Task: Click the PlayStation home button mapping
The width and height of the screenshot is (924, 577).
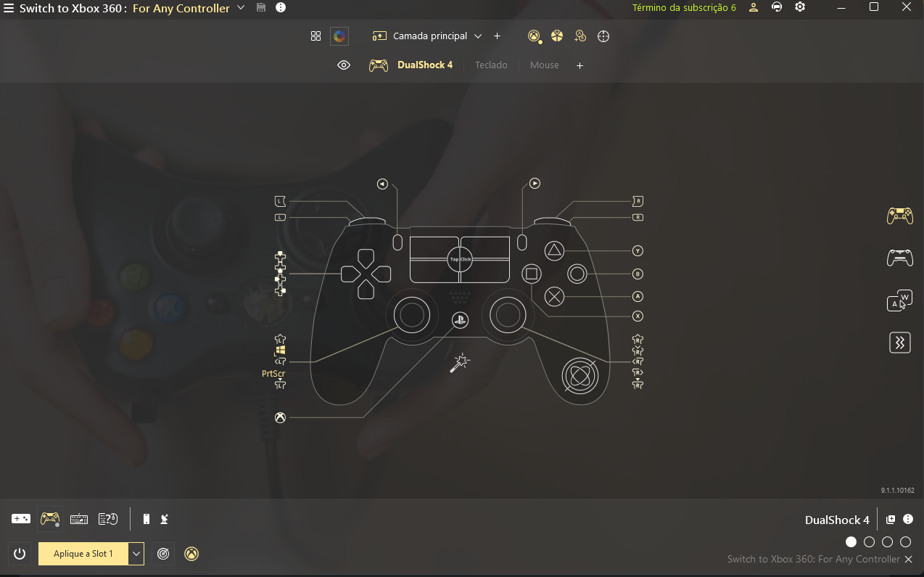Action: coord(460,320)
